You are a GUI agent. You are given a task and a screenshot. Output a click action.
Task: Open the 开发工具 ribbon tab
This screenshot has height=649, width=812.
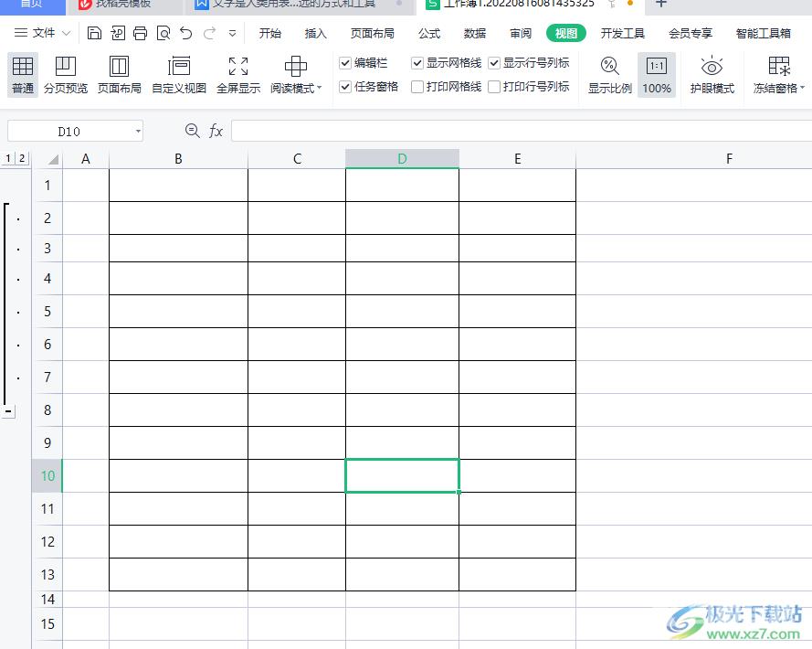coord(622,34)
